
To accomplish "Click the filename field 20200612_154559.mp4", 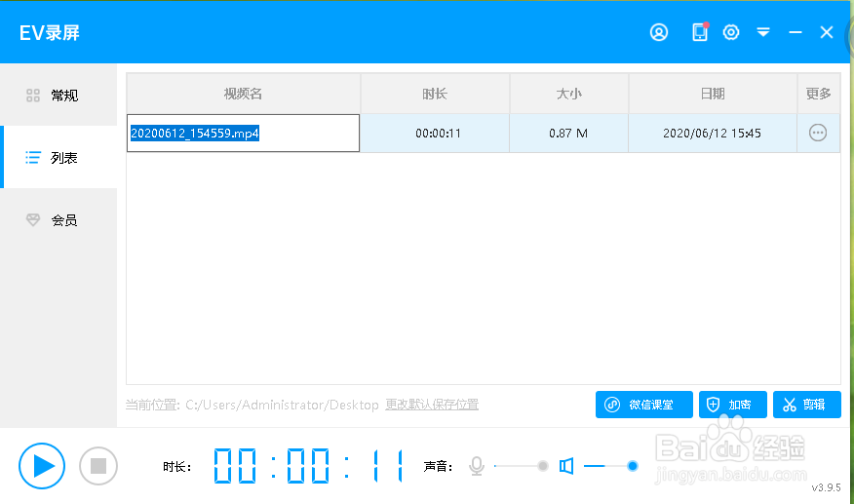I will point(243,133).
